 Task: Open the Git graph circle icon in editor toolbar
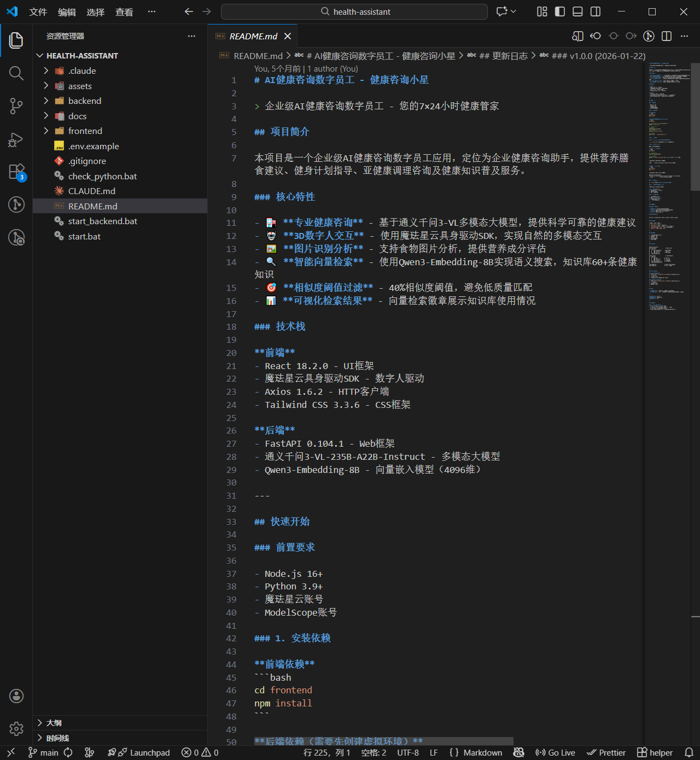(x=649, y=36)
